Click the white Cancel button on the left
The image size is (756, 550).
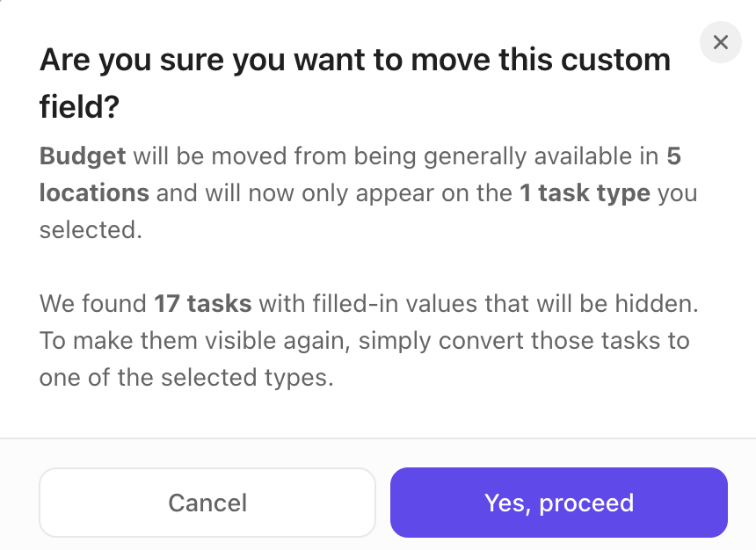pyautogui.click(x=207, y=503)
